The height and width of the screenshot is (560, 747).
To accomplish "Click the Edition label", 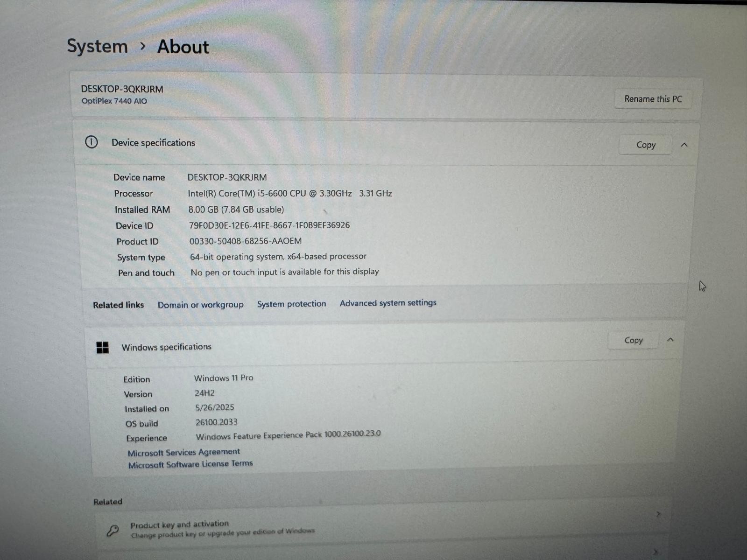I will pos(137,379).
